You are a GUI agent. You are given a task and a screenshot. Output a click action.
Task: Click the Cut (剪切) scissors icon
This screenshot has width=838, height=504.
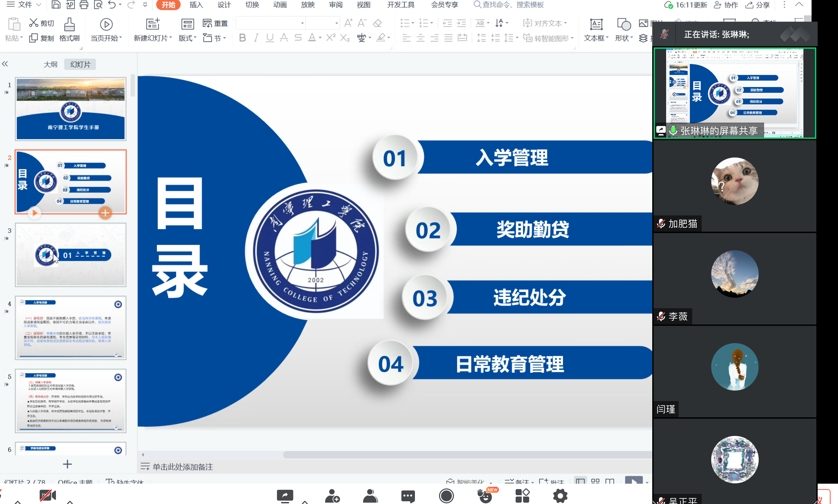(x=33, y=23)
